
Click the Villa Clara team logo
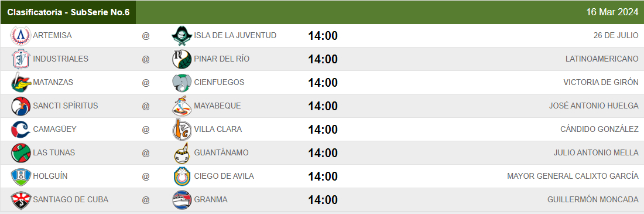(x=181, y=129)
